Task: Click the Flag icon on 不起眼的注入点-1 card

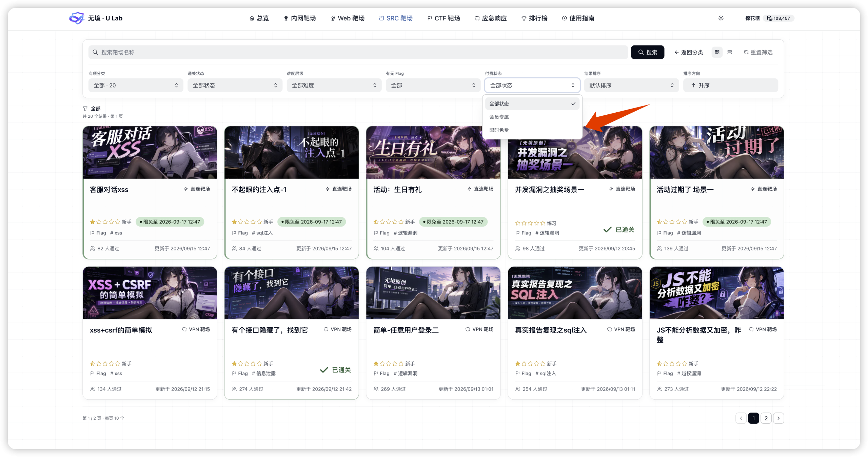Action: [x=234, y=233]
